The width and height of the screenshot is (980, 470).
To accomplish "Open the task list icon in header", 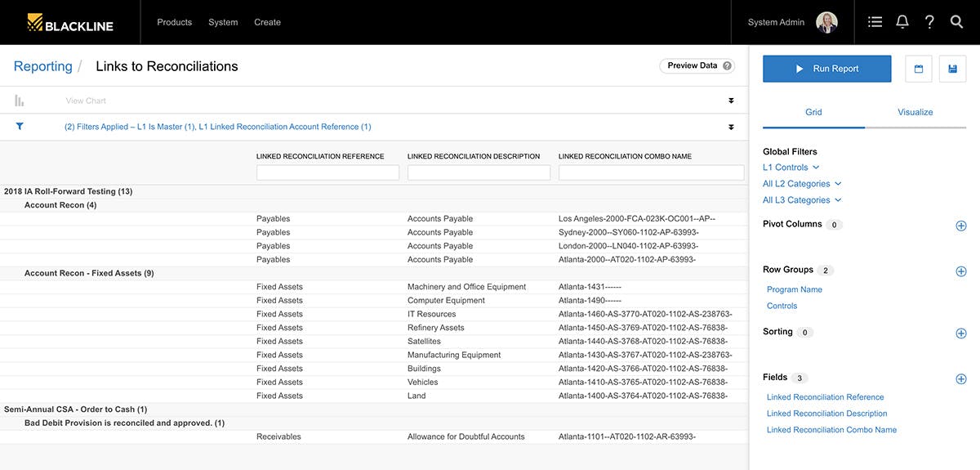I will point(875,22).
